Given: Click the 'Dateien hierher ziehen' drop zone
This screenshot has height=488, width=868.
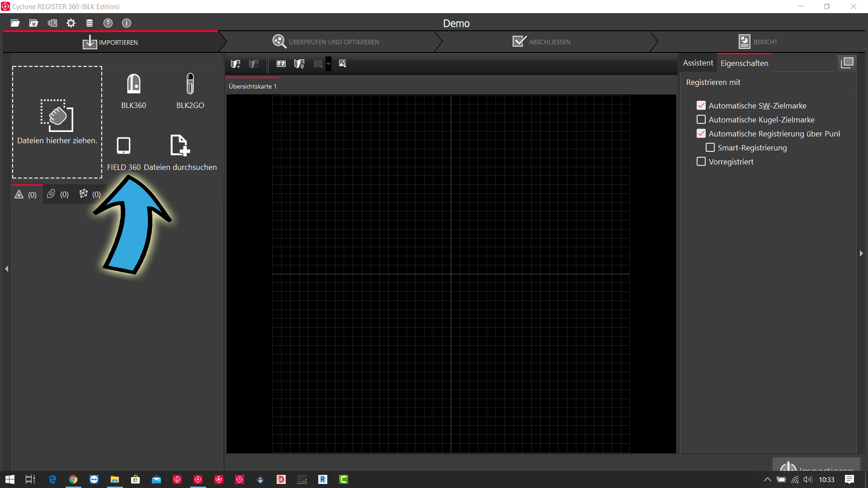Looking at the screenshot, I should pos(57,122).
